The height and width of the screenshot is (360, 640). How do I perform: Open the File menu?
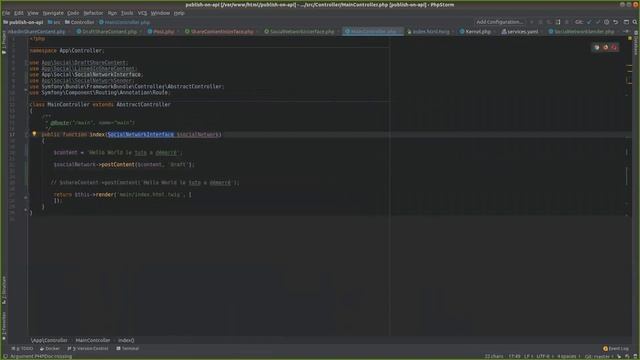click(x=6, y=13)
